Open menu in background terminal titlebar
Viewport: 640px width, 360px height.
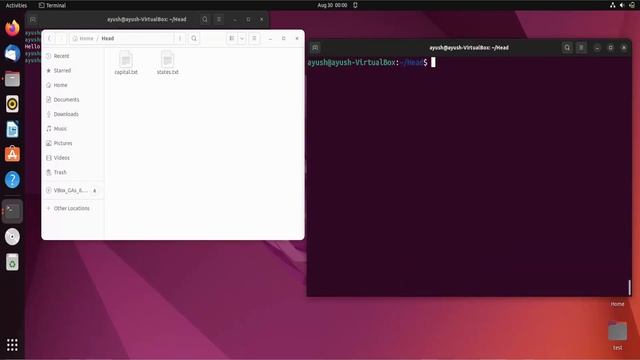coord(219,19)
